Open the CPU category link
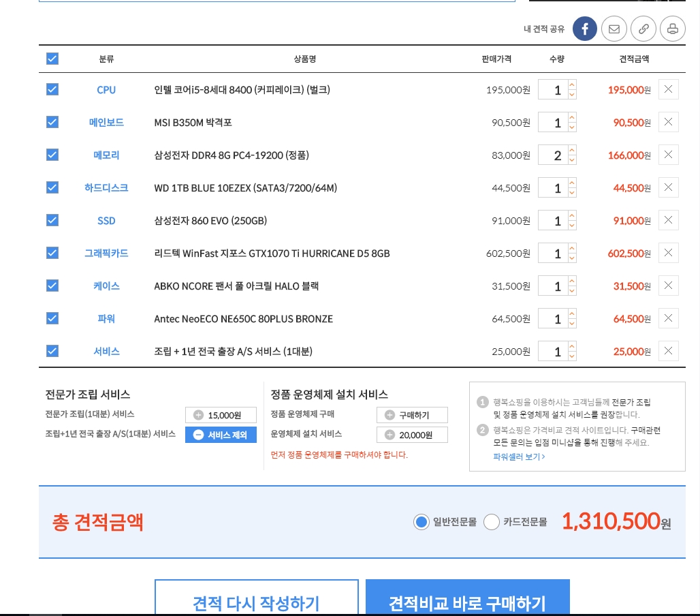This screenshot has height=616, width=700. 106,90
